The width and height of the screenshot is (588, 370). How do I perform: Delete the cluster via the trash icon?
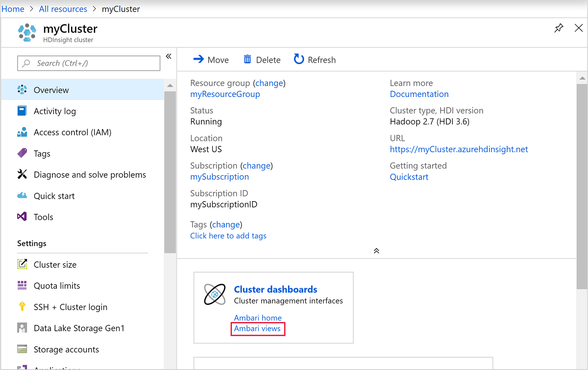coord(249,59)
